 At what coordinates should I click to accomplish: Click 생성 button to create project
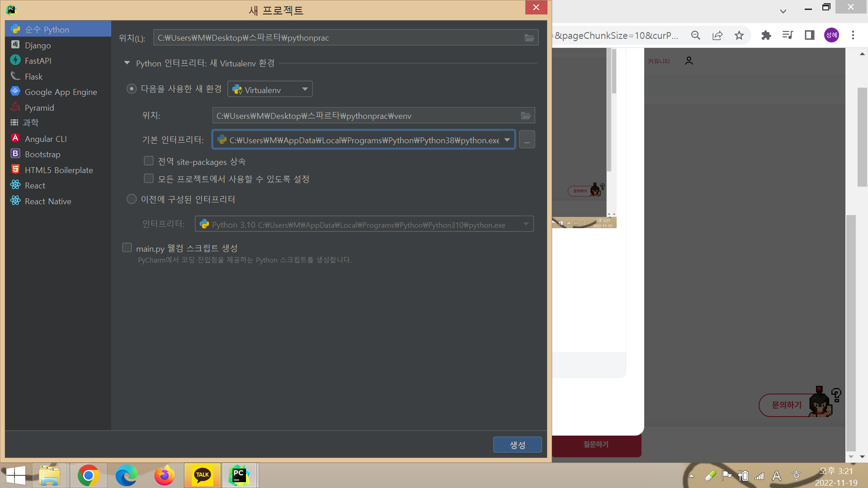518,445
